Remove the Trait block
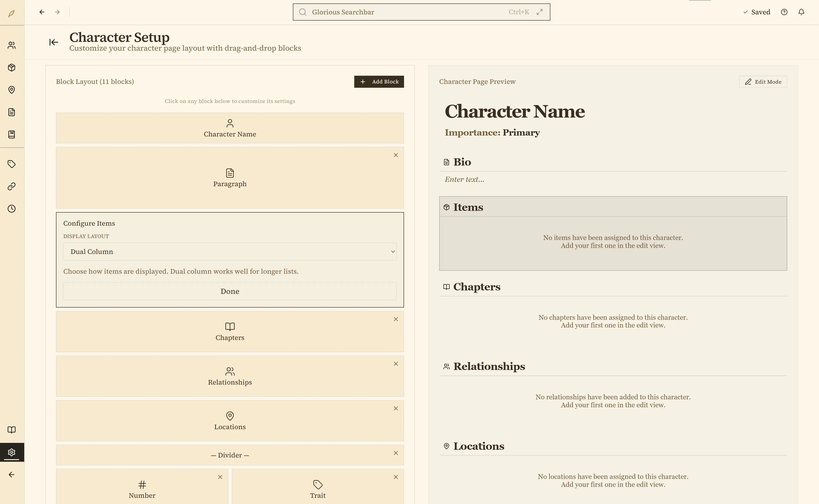 coord(396,477)
